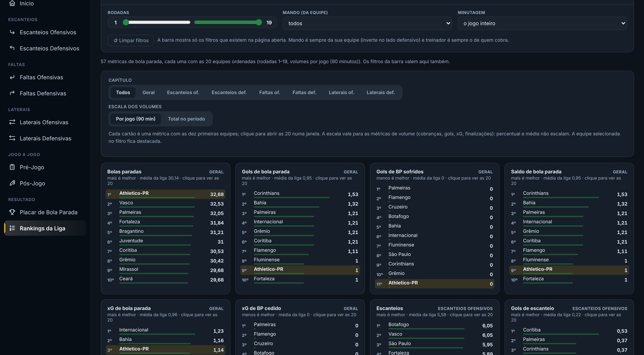Switch to Escanteios of. chapter tab

183,93
